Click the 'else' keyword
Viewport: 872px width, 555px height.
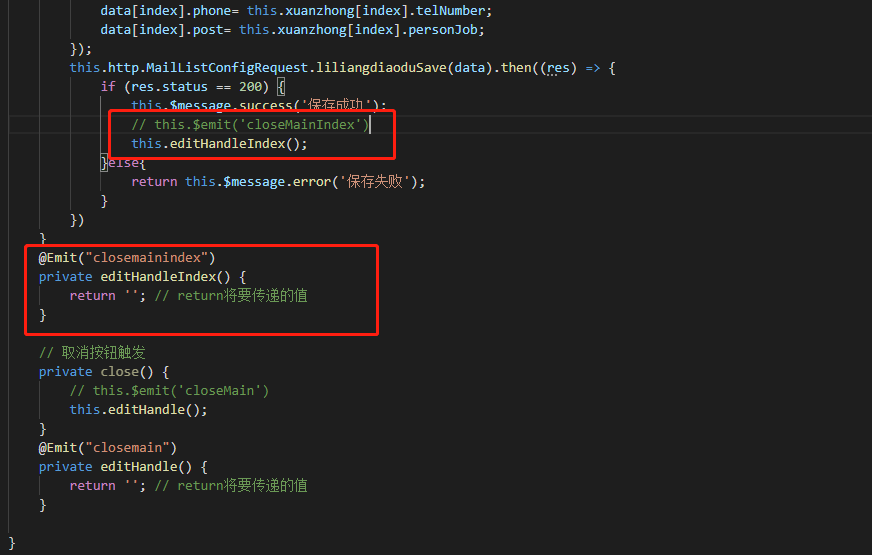[123, 163]
